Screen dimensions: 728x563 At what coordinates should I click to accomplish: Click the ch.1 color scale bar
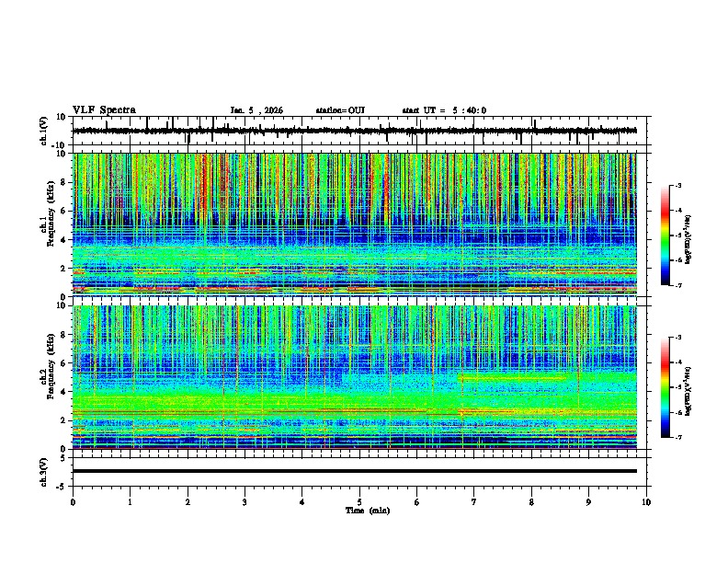(x=665, y=236)
